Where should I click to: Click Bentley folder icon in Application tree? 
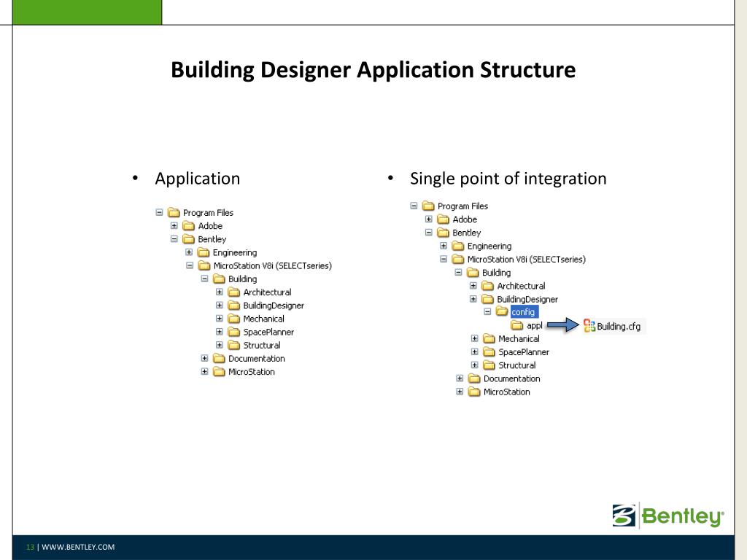189,239
